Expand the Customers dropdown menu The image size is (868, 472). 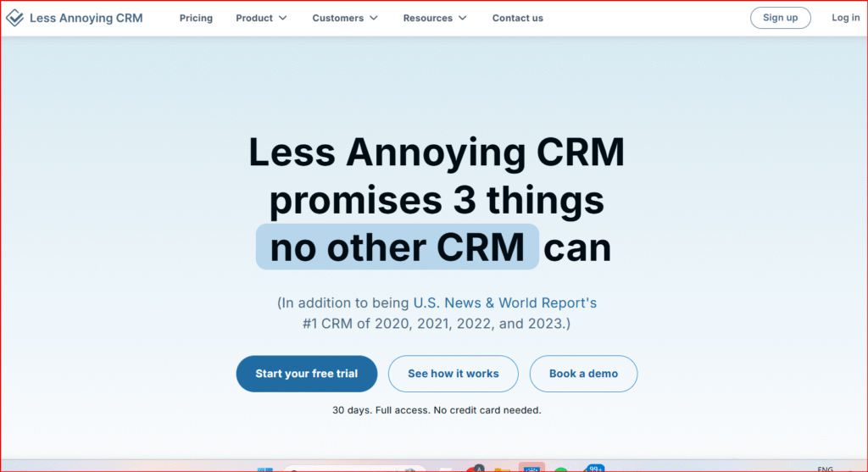(345, 18)
